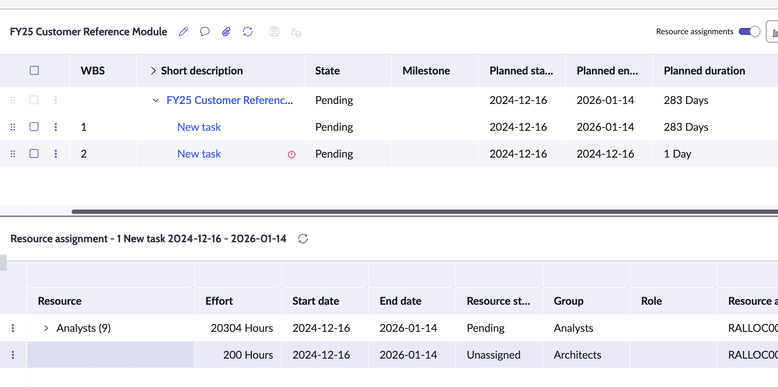Toggle Resource assignments switch off
Screen dimensions: 778x387
tap(749, 32)
